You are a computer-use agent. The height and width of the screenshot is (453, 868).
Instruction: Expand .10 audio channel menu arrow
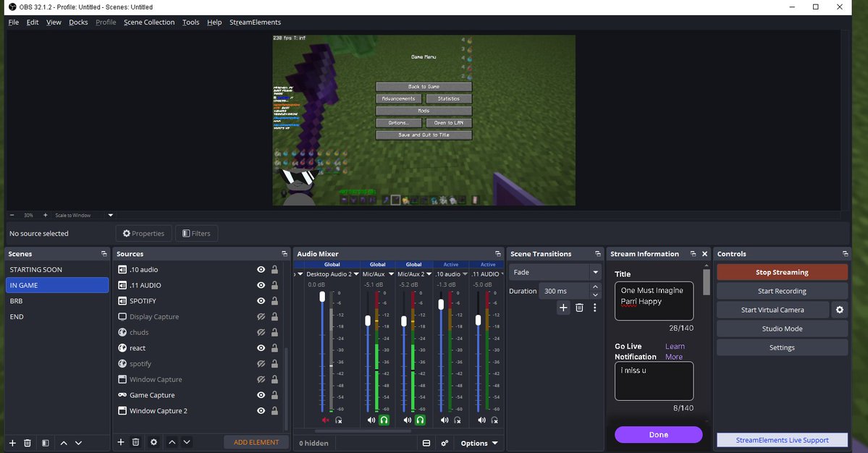click(465, 274)
